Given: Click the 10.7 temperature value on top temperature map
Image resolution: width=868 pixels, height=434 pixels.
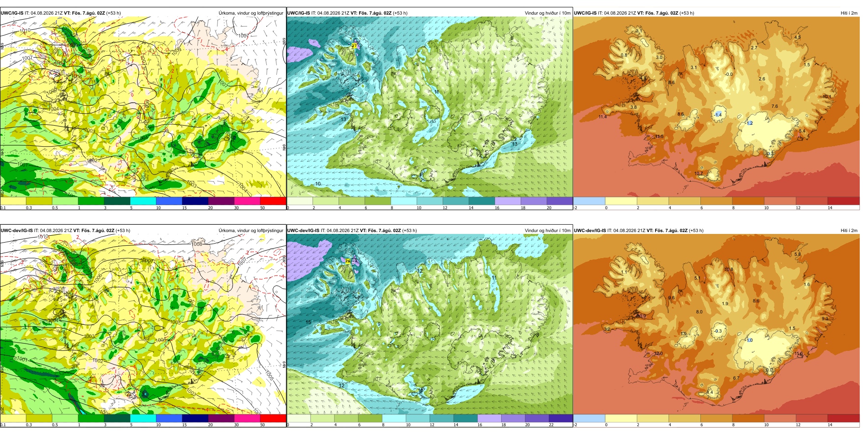Looking at the screenshot, I should point(699,174).
